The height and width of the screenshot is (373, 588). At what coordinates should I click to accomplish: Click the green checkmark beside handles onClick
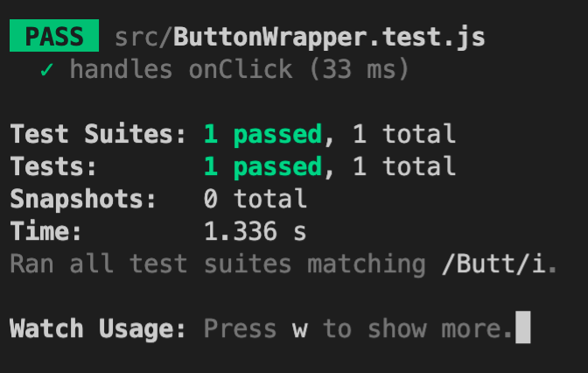pyautogui.click(x=46, y=70)
